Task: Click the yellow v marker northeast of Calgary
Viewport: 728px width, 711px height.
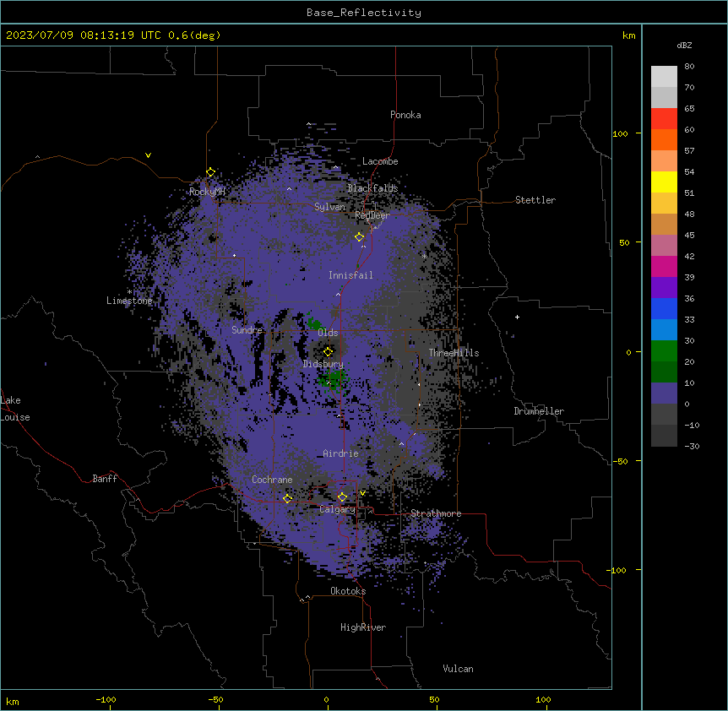Action: click(362, 493)
